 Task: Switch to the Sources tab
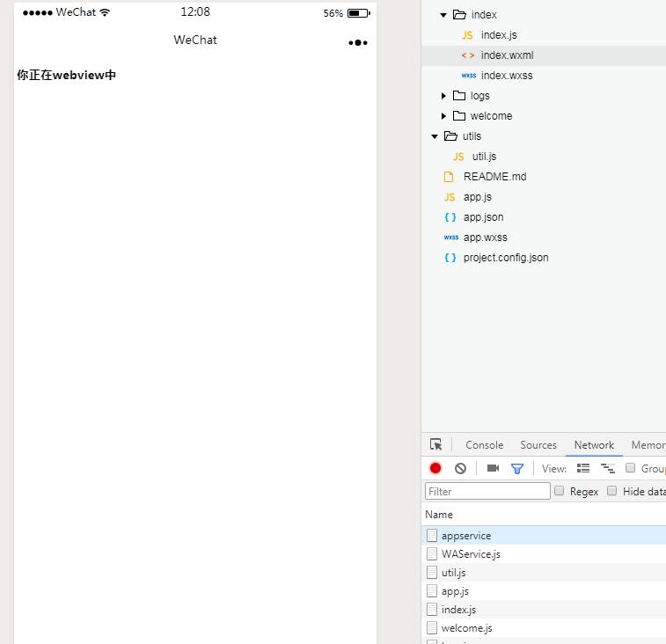[x=538, y=445]
